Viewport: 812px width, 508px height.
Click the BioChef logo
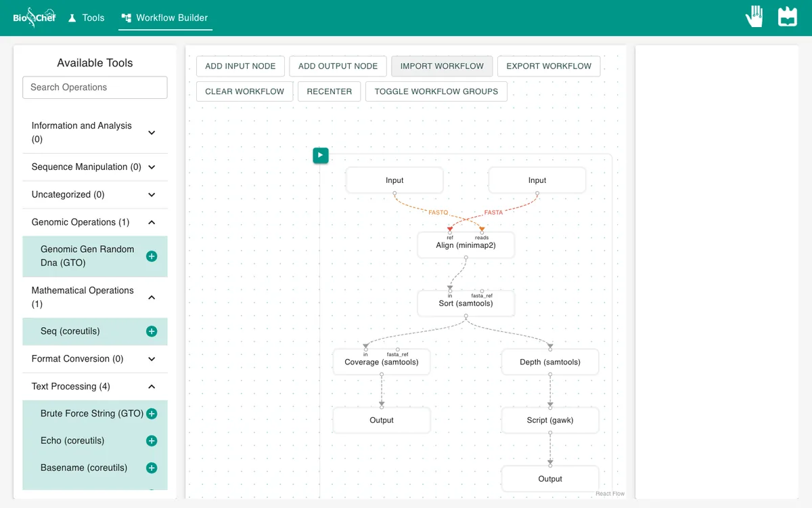click(35, 18)
